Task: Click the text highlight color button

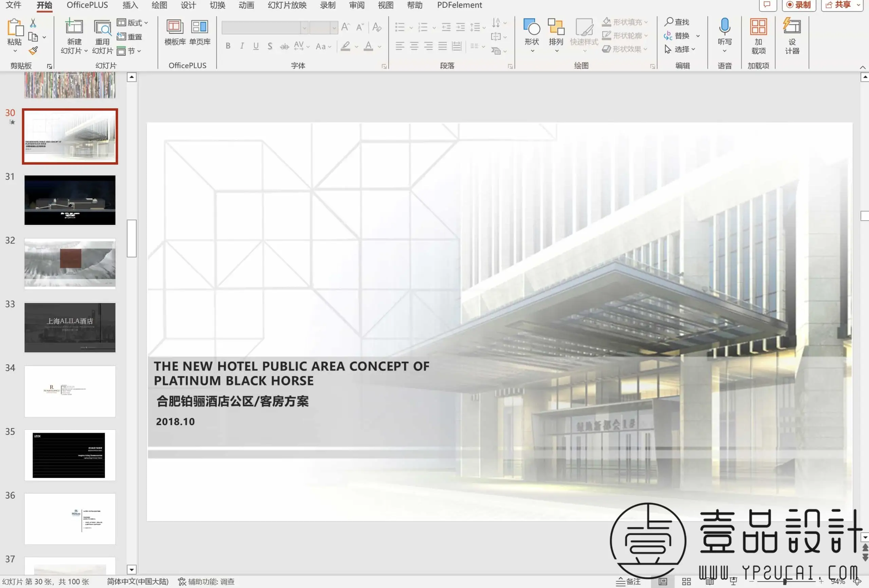Action: coord(345,46)
